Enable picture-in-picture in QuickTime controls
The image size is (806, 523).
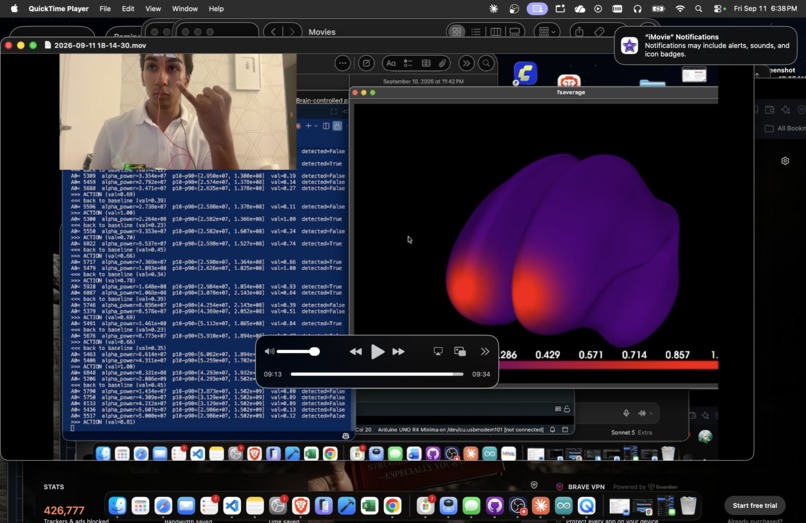click(460, 352)
